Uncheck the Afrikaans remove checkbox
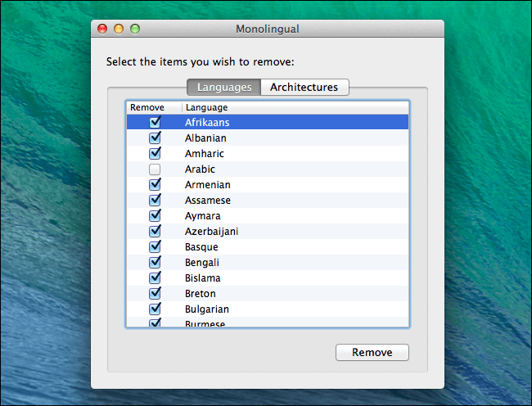 155,122
